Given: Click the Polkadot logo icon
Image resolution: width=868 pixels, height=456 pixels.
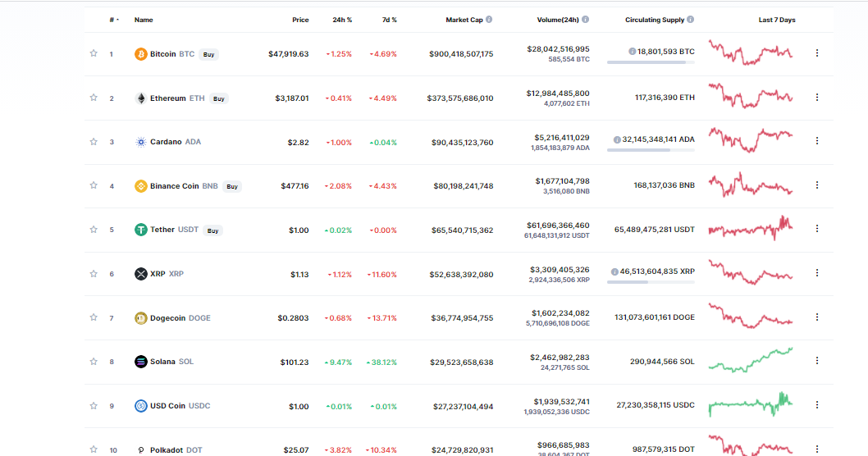Looking at the screenshot, I should coord(140,450).
